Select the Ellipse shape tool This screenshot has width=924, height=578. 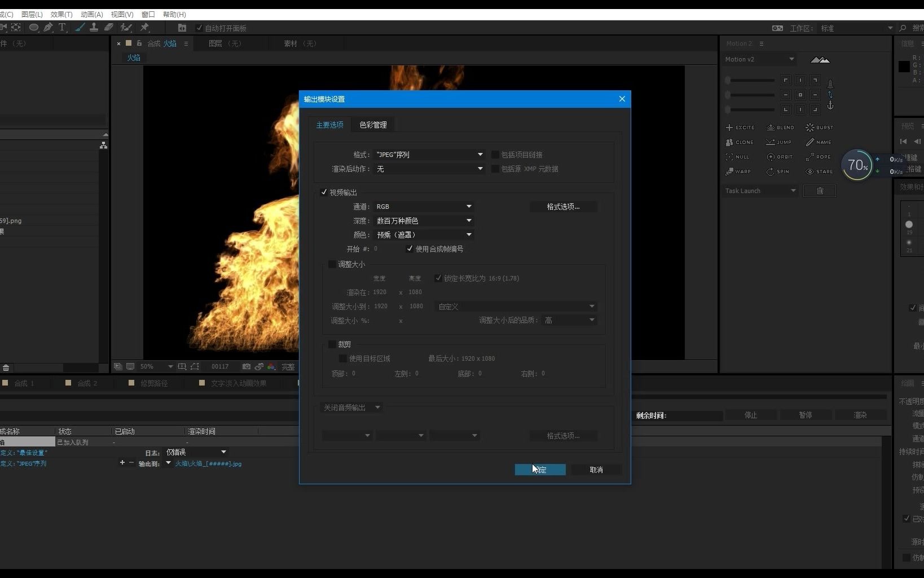point(33,27)
